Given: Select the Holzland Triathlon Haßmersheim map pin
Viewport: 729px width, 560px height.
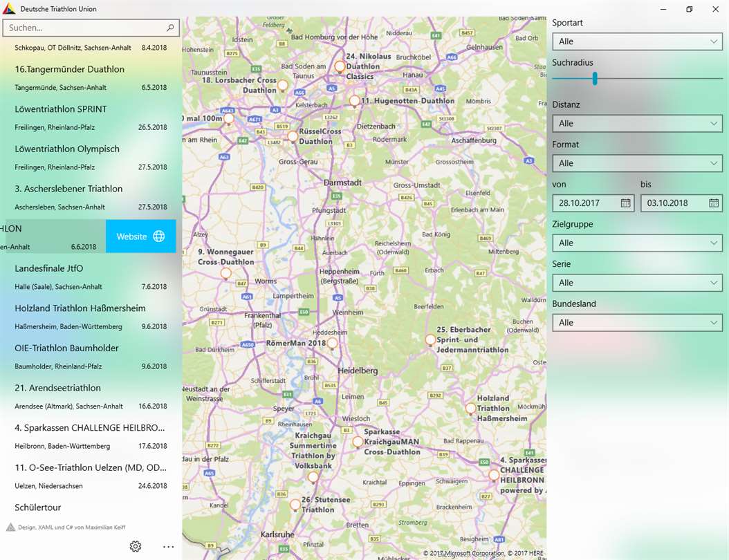Looking at the screenshot, I should coord(470,409).
